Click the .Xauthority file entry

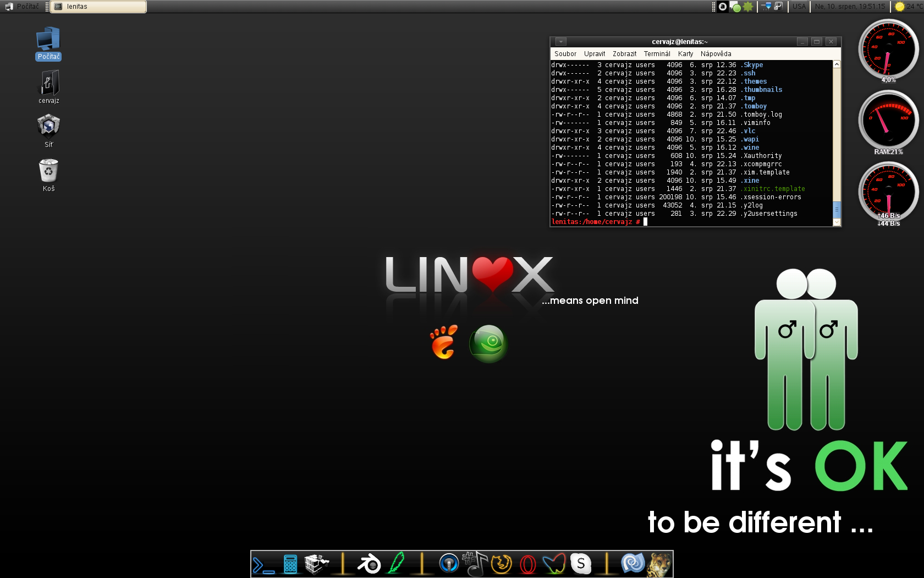(x=761, y=156)
